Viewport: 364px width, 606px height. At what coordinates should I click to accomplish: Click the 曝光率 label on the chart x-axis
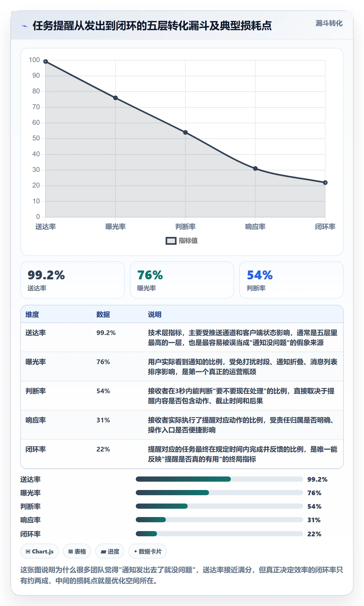point(115,227)
